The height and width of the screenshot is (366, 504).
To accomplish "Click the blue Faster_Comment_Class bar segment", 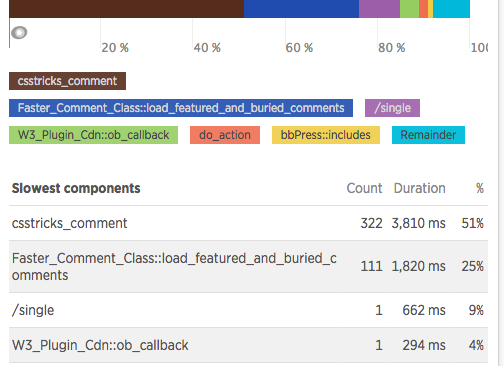I will 301,9.
